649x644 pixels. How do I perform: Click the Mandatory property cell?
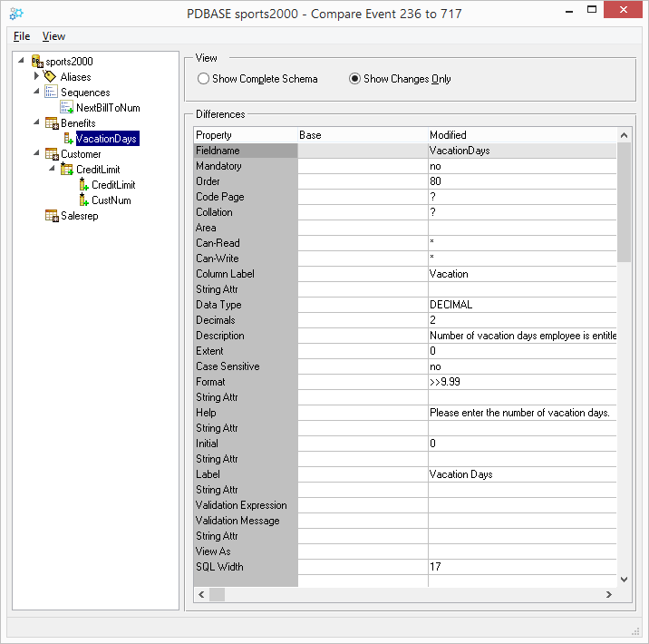click(x=246, y=166)
